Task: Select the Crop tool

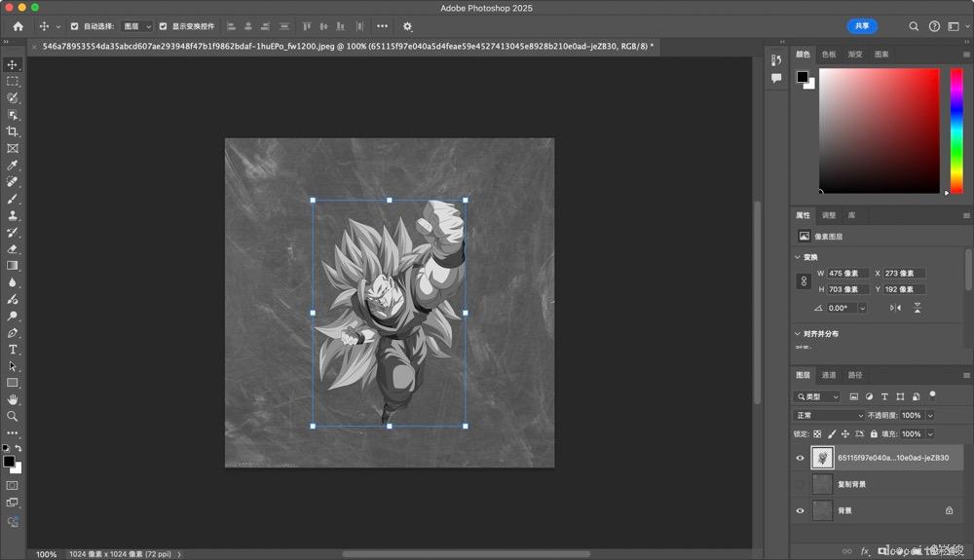Action: coord(13,131)
